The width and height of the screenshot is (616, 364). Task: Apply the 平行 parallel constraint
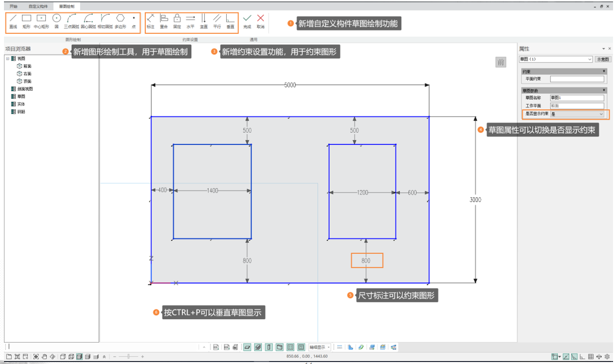point(217,21)
